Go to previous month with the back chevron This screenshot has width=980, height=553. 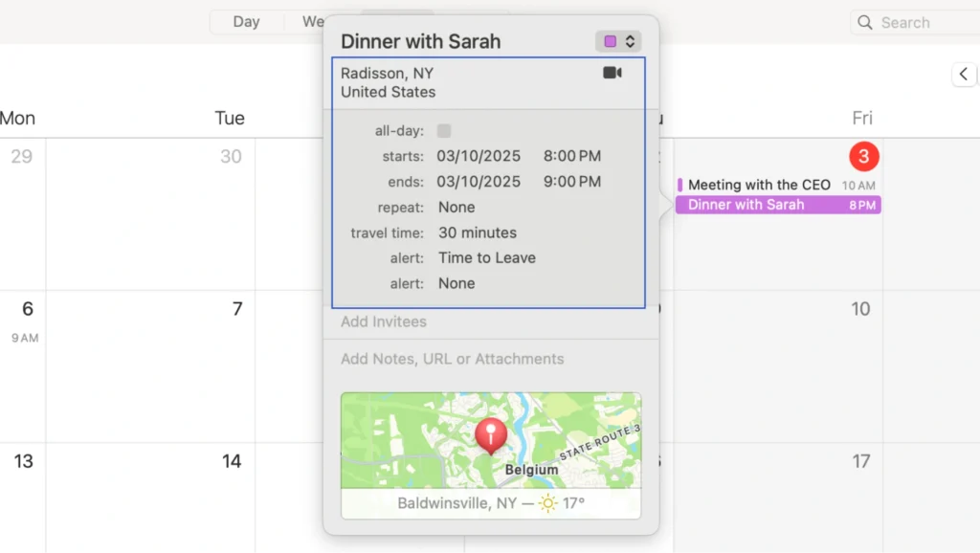[963, 75]
